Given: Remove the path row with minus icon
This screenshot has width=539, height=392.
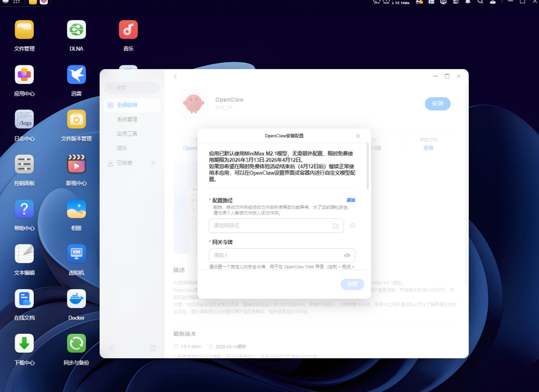Looking at the screenshot, I should coord(352,225).
